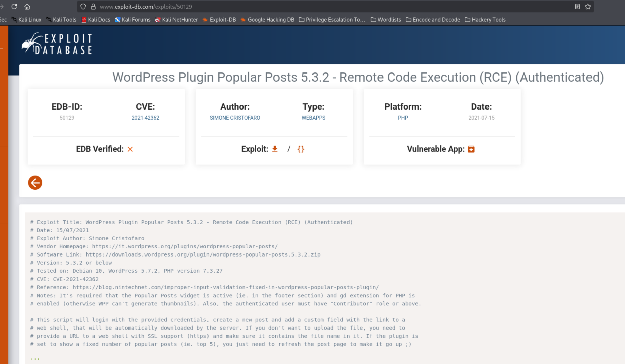
Task: Open the Kali Linux bookmark
Action: (26, 20)
